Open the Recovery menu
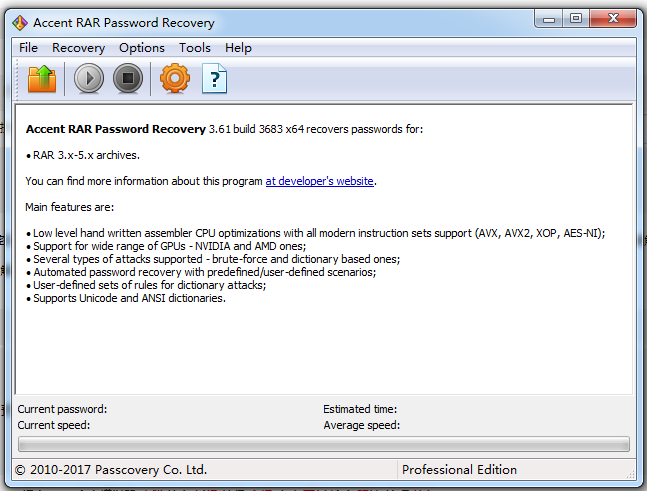Screen dimensions: 647x491 pos(78,47)
